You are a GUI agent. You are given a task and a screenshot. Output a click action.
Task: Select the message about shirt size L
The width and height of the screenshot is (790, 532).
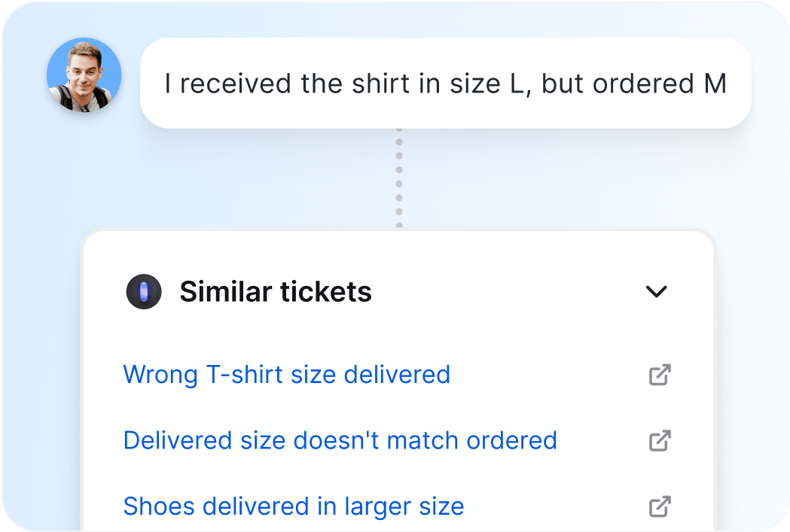(444, 83)
